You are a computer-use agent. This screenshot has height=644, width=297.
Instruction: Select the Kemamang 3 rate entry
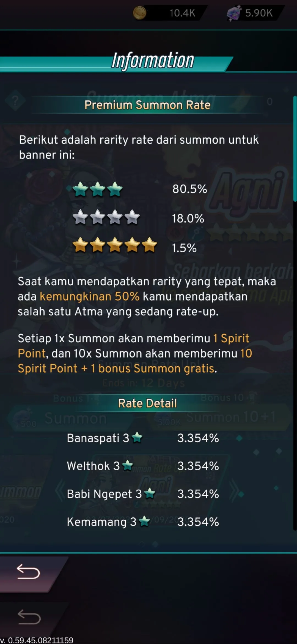click(143, 522)
